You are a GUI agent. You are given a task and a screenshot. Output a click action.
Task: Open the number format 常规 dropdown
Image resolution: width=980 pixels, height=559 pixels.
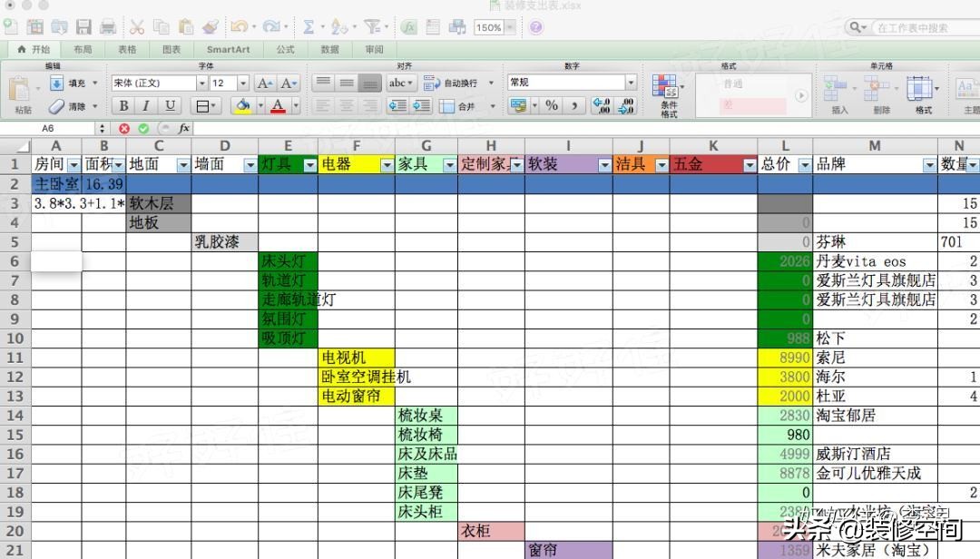[631, 83]
